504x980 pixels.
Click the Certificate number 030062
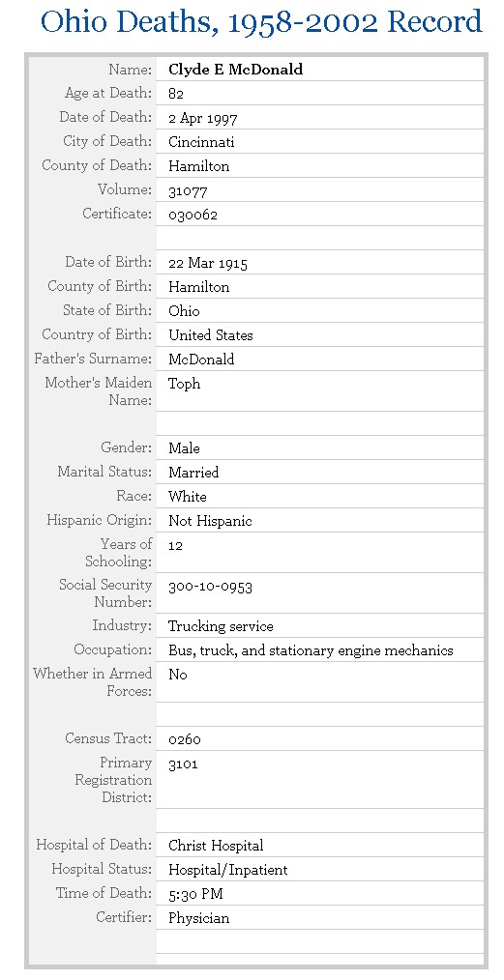click(x=193, y=215)
